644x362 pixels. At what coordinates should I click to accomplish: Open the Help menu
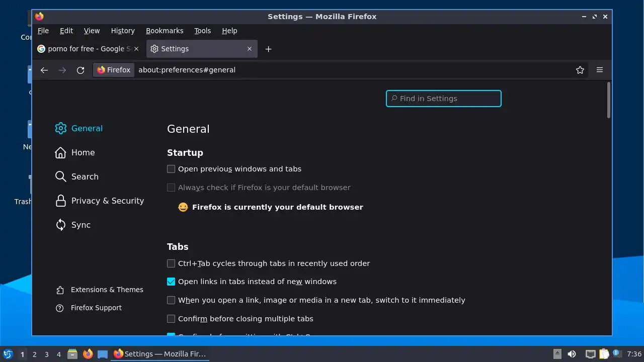point(229,31)
